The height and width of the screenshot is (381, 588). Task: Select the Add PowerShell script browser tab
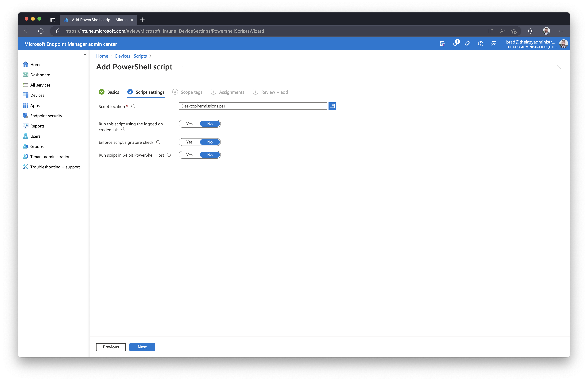(x=98, y=20)
